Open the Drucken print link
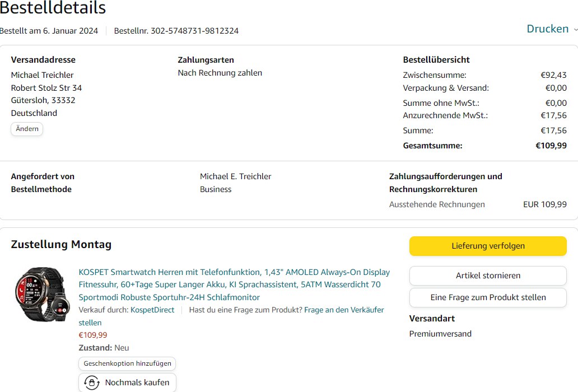 (547, 29)
